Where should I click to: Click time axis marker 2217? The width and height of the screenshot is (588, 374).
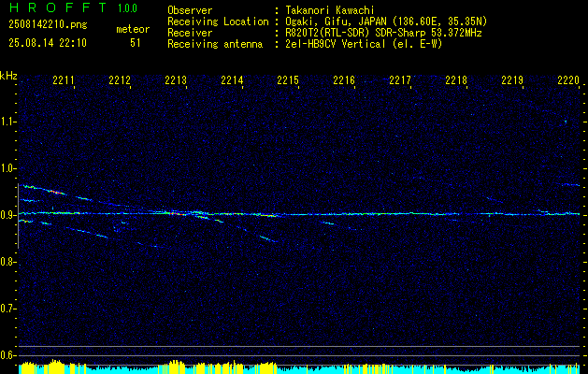tap(400, 80)
